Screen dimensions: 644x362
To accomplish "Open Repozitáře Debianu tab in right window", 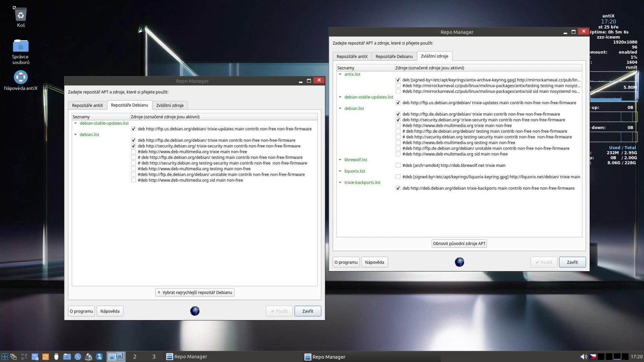I will pyautogui.click(x=394, y=56).
